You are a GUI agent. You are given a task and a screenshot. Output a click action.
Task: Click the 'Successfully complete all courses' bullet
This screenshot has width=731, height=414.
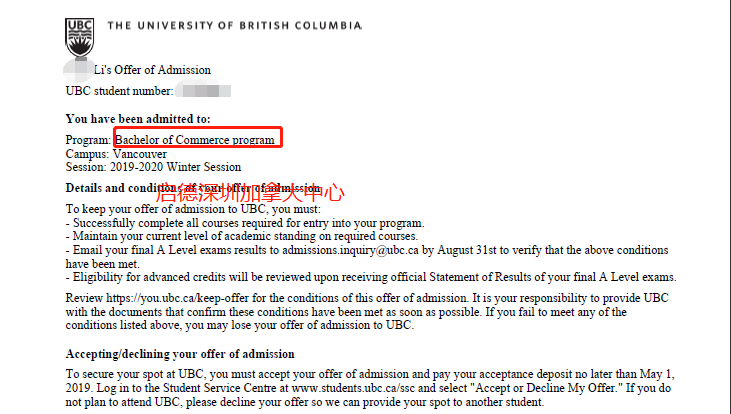[x=245, y=223]
